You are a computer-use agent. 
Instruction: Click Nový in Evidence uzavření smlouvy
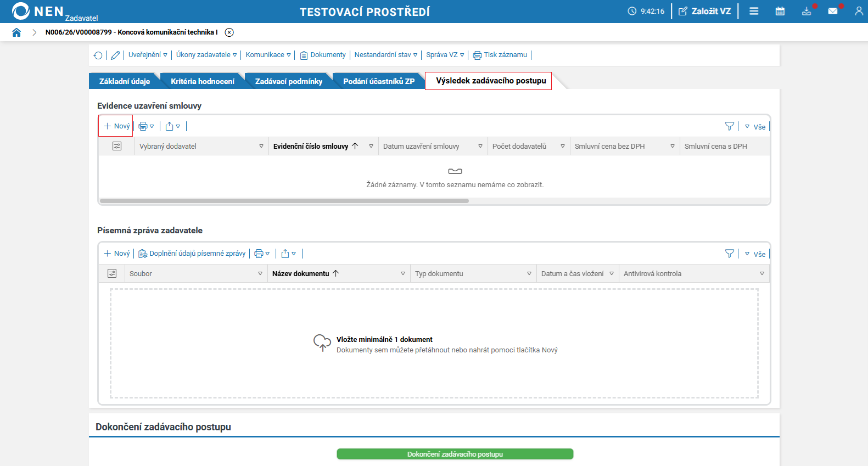pos(116,126)
